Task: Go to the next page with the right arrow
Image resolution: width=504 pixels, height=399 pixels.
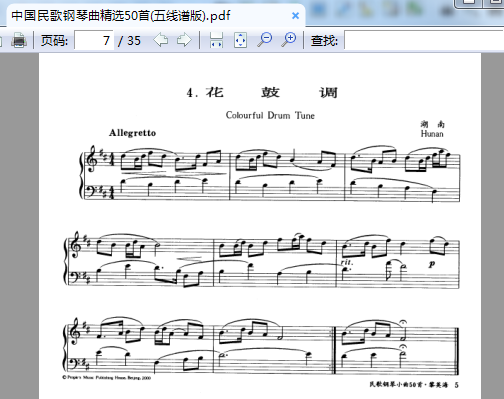Action: 184,40
